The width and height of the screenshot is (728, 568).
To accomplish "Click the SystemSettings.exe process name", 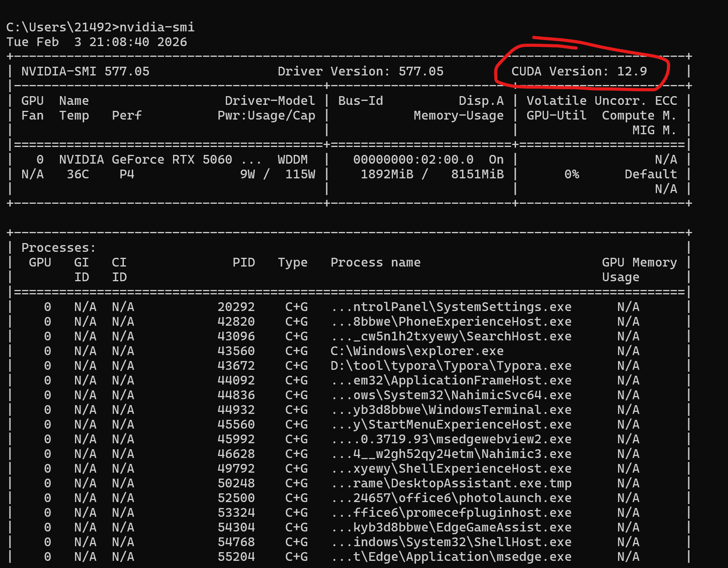I will [451, 307].
